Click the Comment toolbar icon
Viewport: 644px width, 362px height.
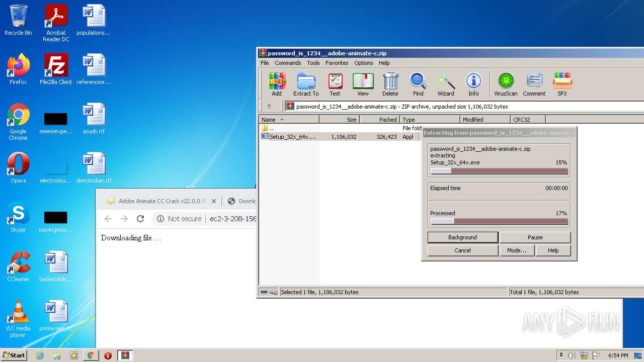[x=534, y=84]
